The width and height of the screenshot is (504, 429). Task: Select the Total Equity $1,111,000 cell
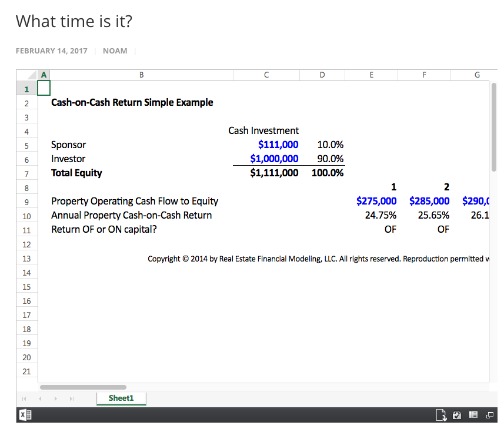(x=266, y=173)
